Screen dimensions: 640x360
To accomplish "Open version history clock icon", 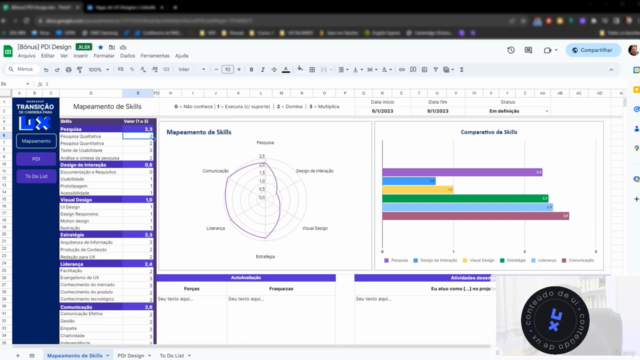I will [511, 50].
